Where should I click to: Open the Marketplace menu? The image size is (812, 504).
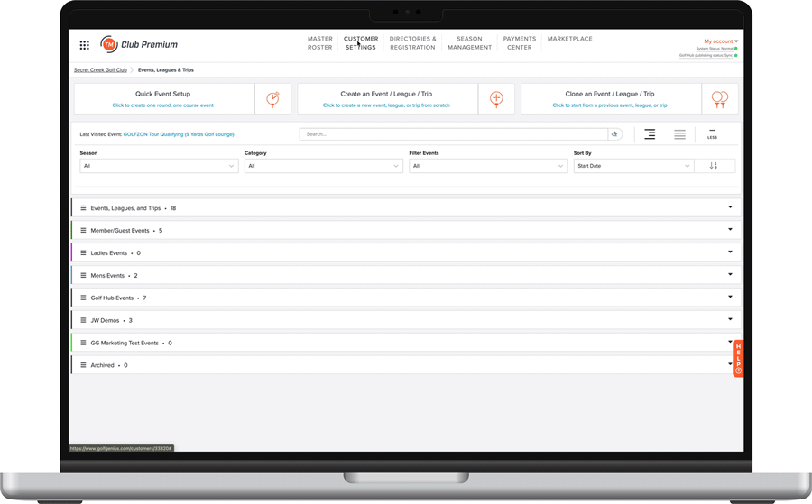tap(569, 39)
